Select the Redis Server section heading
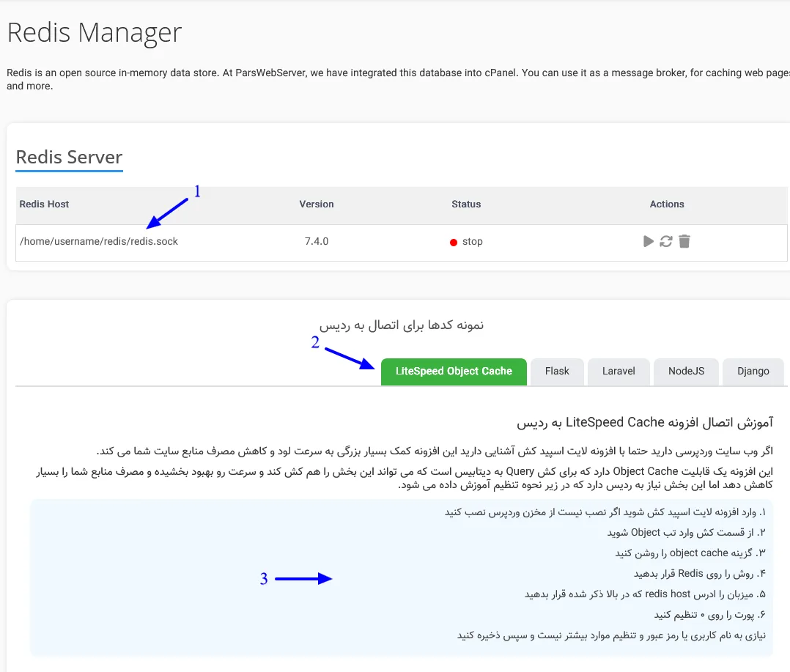The image size is (790, 672). pos(69,156)
